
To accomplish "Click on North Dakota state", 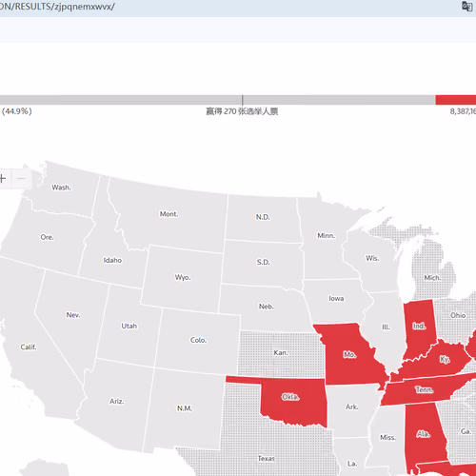I will coord(263,217).
